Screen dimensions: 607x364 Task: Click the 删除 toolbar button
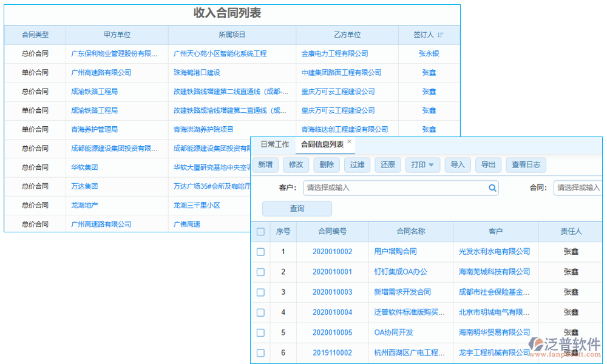coord(327,164)
